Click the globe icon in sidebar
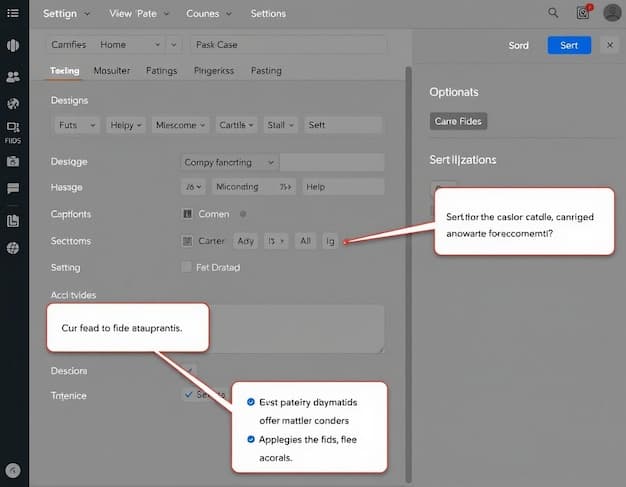The image size is (626, 487). [x=13, y=248]
